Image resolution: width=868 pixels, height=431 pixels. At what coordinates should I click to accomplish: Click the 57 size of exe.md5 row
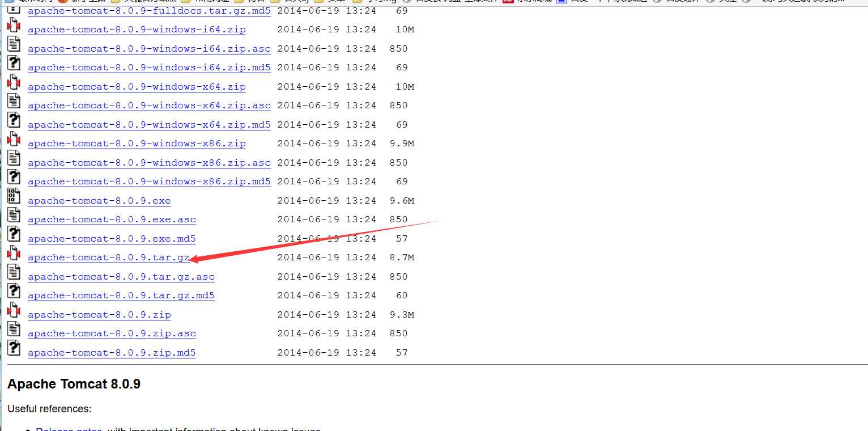coord(402,239)
